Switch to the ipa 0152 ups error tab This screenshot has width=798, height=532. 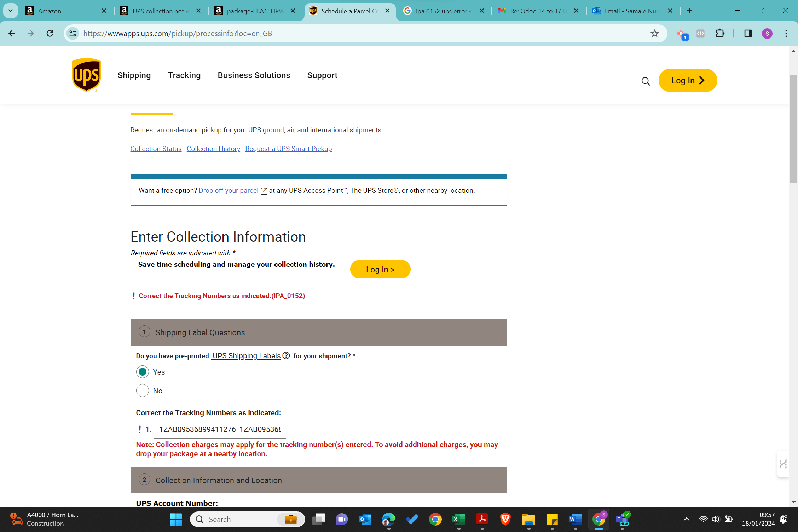(444, 11)
